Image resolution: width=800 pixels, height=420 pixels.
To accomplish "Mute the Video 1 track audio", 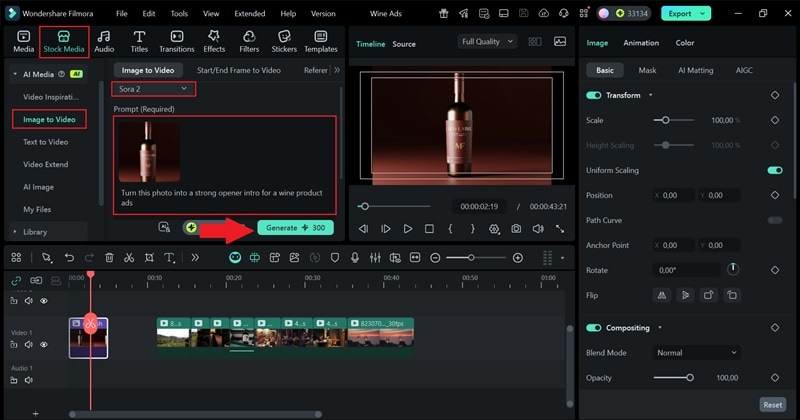I will click(x=29, y=344).
